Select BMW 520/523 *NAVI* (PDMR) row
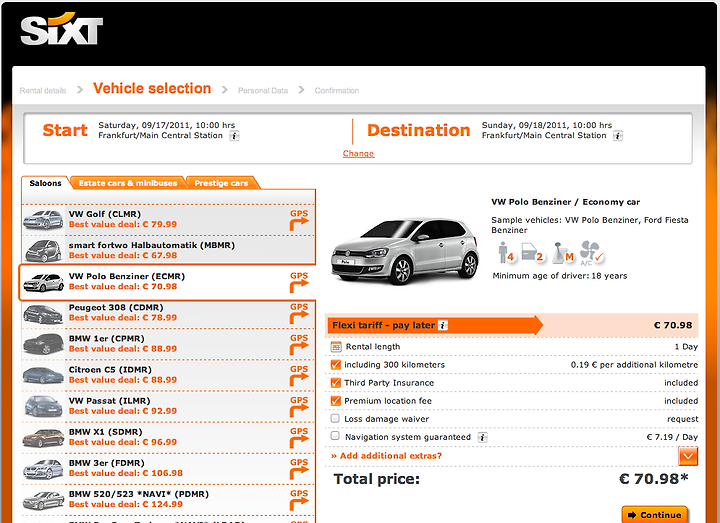This screenshot has height=523, width=720. 169,500
